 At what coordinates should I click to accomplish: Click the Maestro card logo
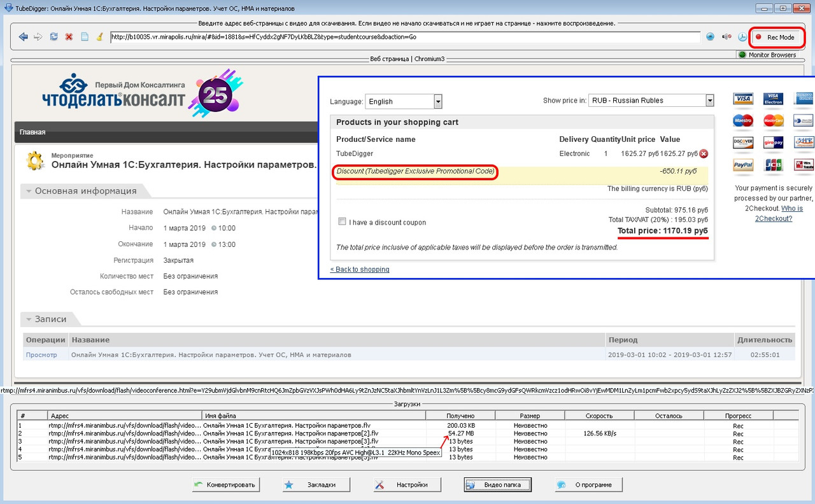click(x=743, y=120)
